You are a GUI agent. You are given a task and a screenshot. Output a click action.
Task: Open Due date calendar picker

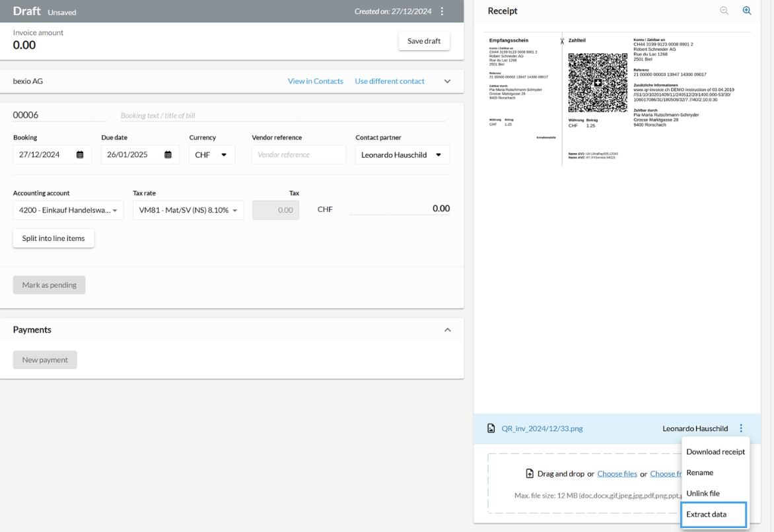click(168, 155)
